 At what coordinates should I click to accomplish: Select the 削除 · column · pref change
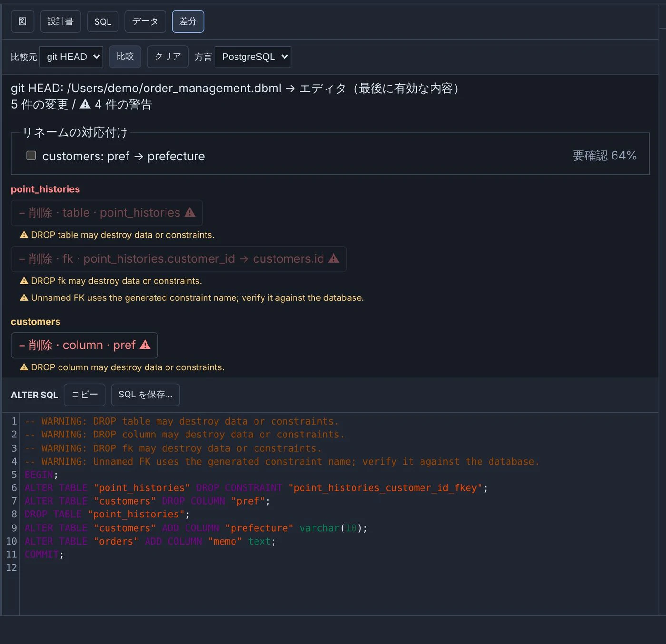tap(84, 345)
